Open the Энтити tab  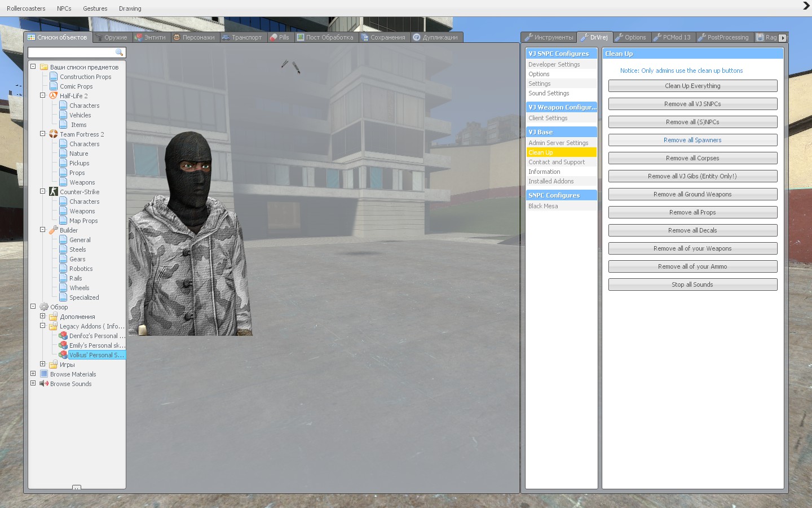[151, 37]
